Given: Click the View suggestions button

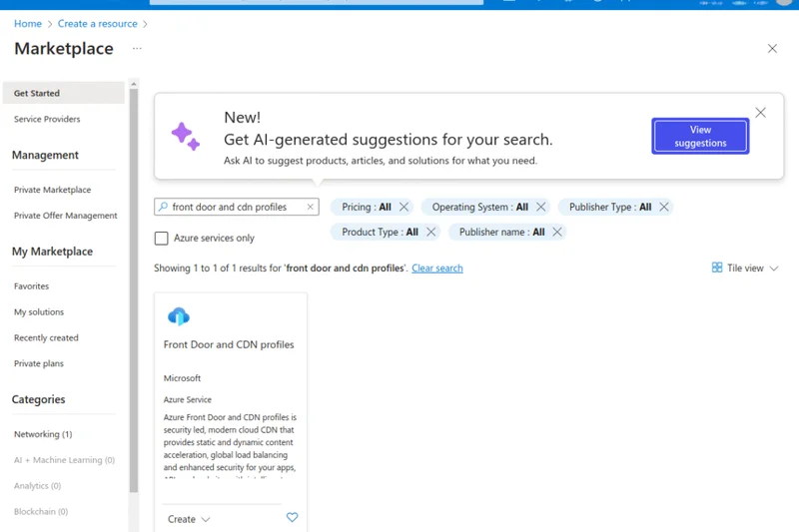Looking at the screenshot, I should click(x=700, y=136).
